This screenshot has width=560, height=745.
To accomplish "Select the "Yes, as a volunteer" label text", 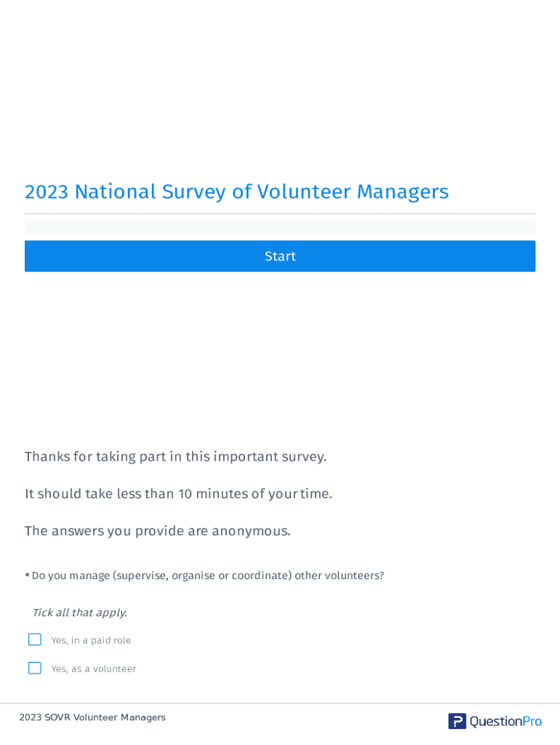I will [94, 669].
